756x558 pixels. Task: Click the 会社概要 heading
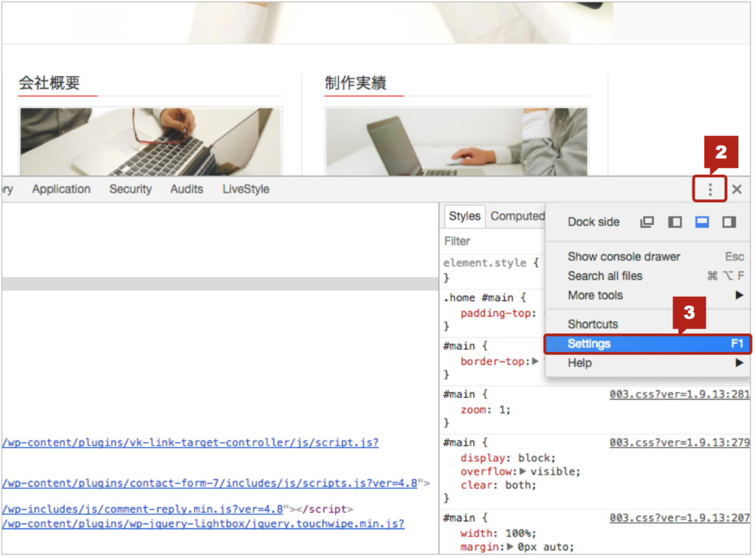click(49, 83)
